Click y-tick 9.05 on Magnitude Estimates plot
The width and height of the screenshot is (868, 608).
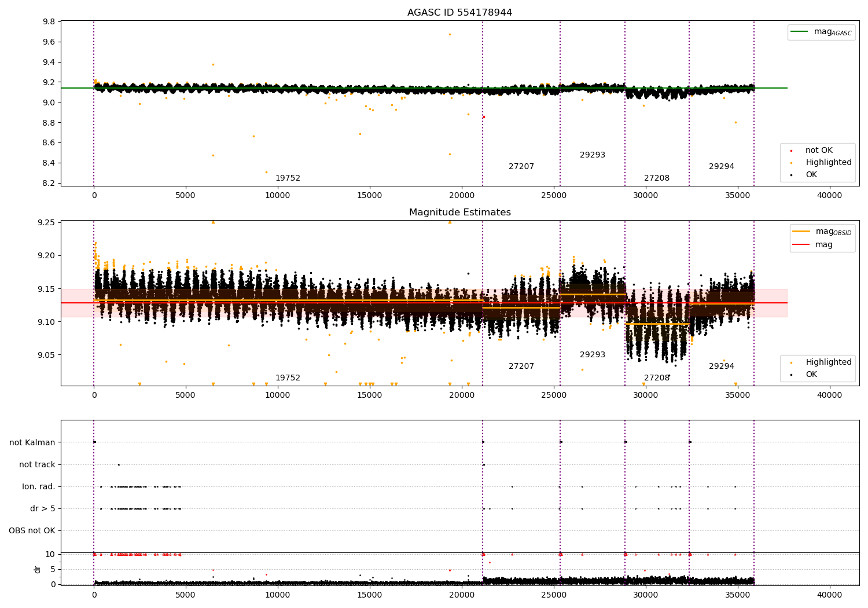coord(47,356)
